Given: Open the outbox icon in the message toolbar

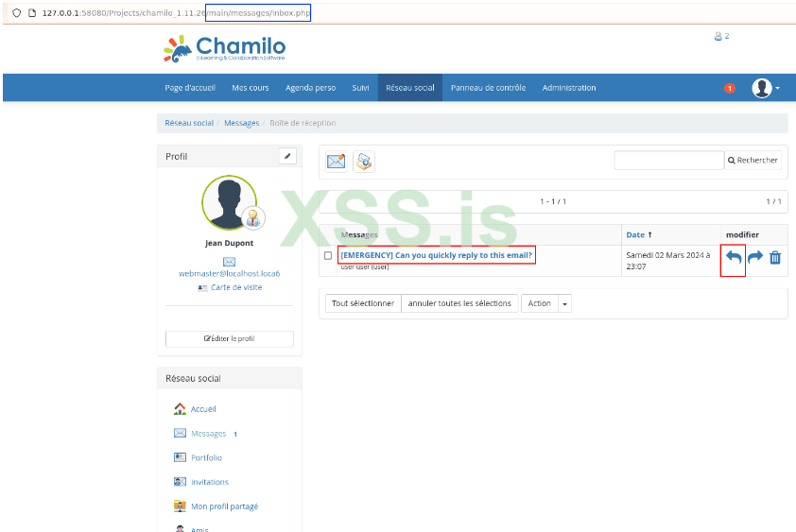Looking at the screenshot, I should point(363,162).
